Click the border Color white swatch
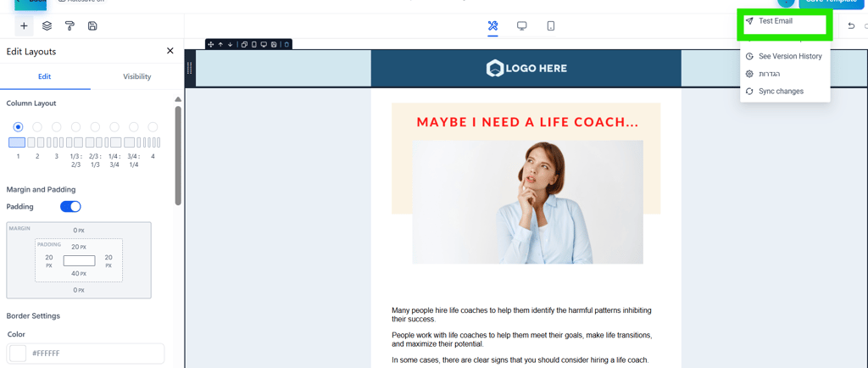The image size is (868, 368). (x=19, y=353)
